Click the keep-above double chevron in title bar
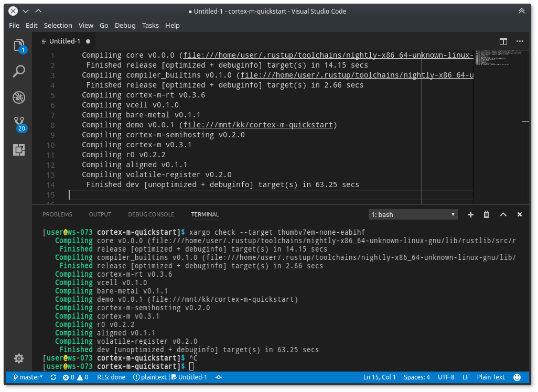 point(522,11)
